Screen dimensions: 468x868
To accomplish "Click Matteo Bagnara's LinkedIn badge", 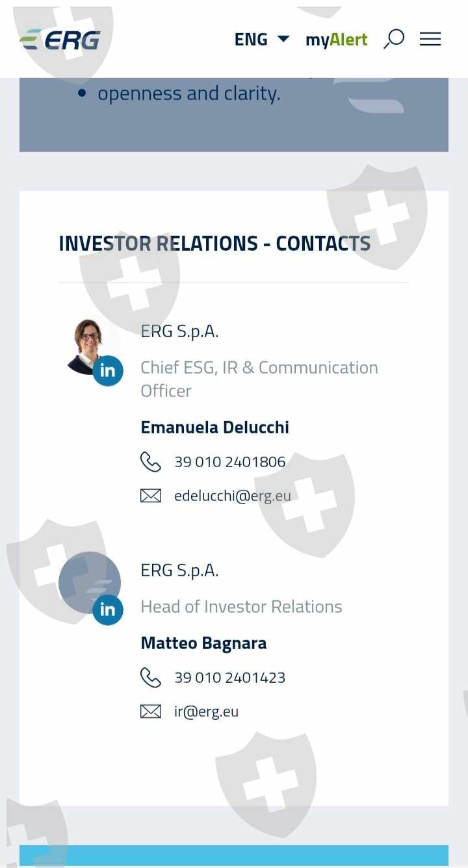I will pyautogui.click(x=108, y=610).
